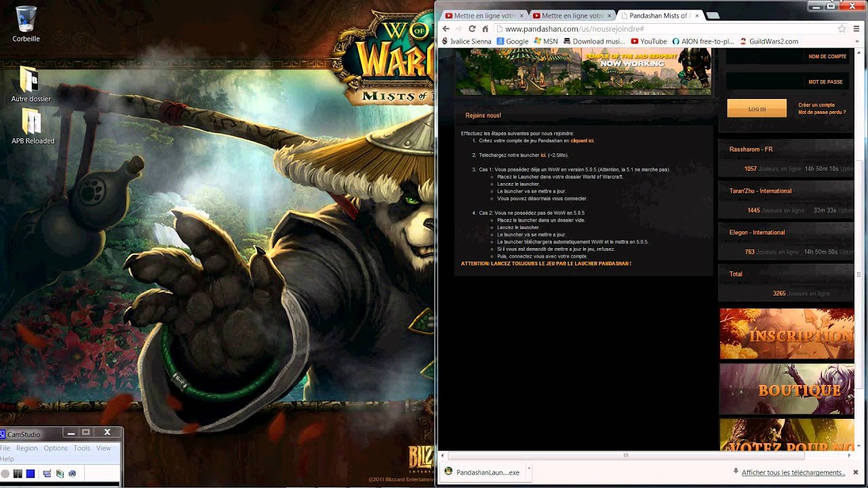The width and height of the screenshot is (868, 488).
Task: Click Créer un compte link
Action: point(816,105)
